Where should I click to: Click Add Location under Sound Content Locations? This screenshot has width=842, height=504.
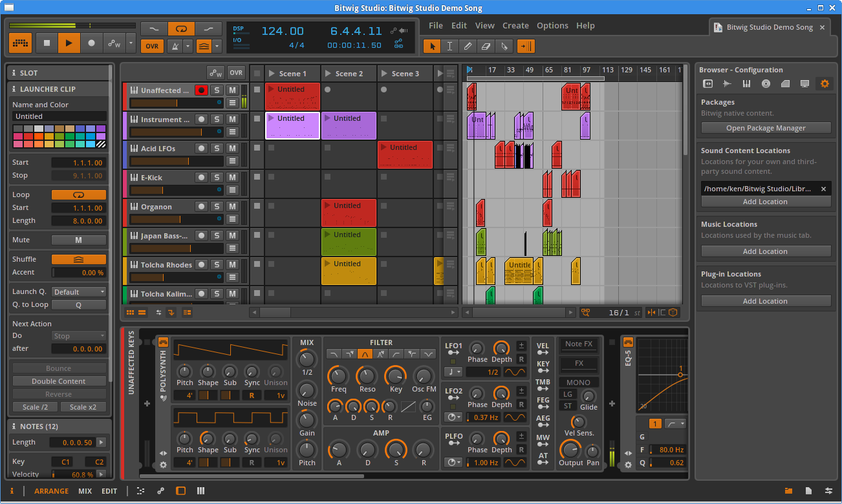click(766, 202)
